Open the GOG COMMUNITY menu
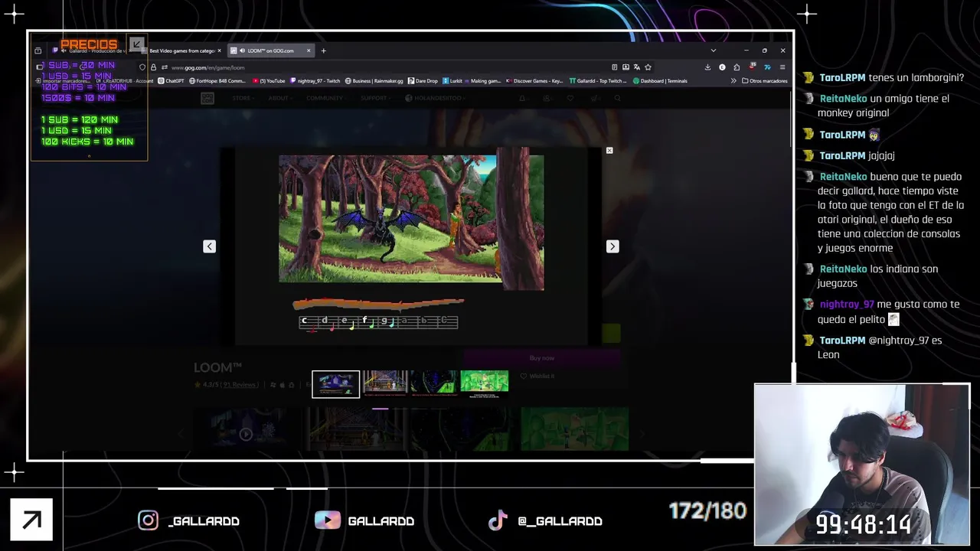Screen dimensions: 980x551 click(x=326, y=98)
